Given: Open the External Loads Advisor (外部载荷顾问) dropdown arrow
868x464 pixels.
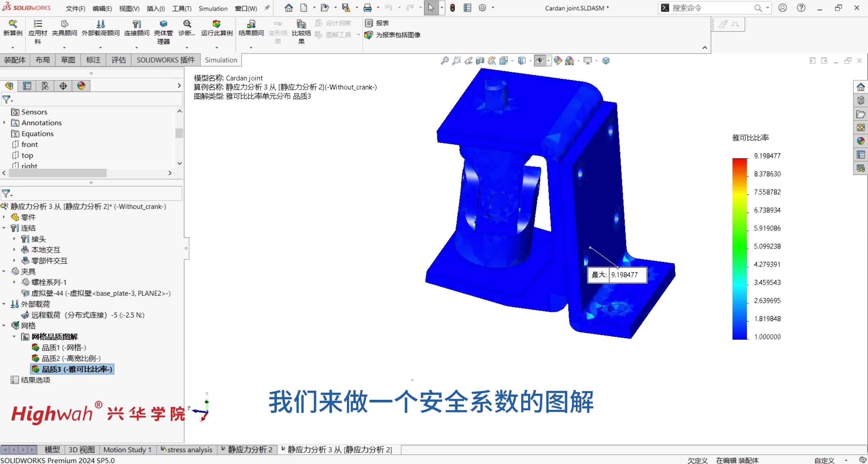Looking at the screenshot, I should coord(101,47).
